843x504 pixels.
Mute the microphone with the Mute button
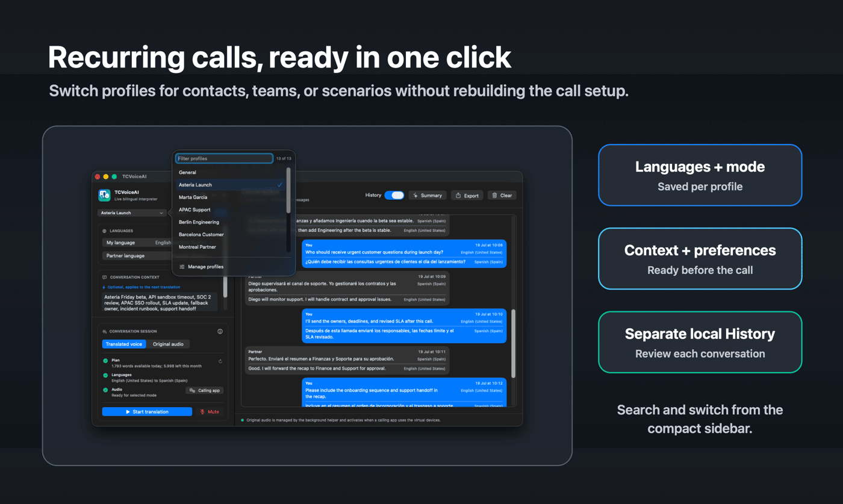210,412
